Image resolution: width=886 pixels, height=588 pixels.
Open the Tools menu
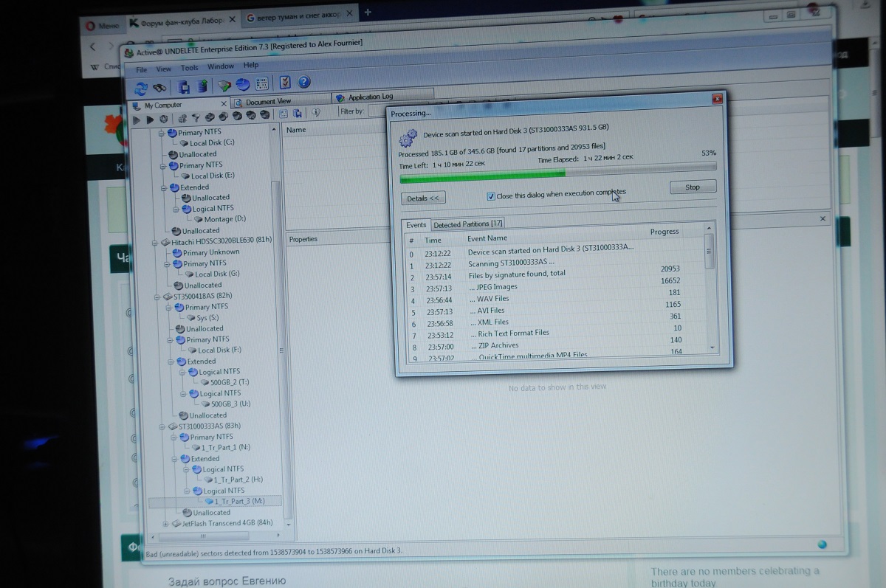click(x=190, y=68)
